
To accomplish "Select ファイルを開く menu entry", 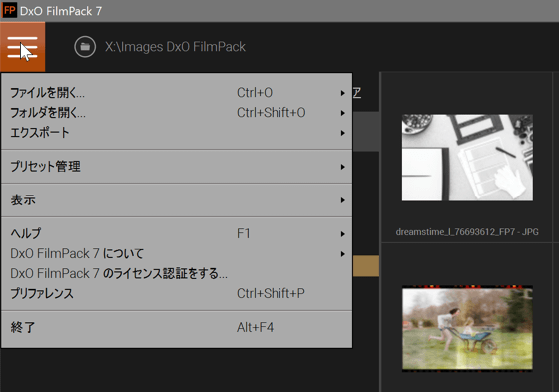I will 177,93.
